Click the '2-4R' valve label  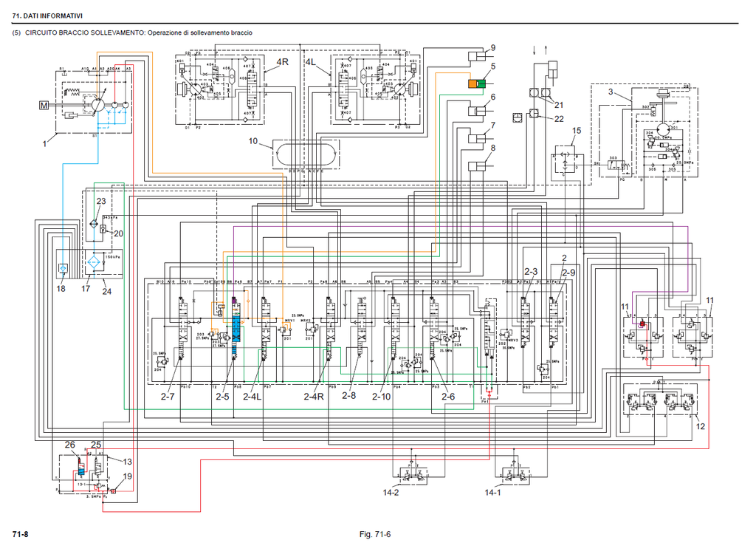(313, 397)
